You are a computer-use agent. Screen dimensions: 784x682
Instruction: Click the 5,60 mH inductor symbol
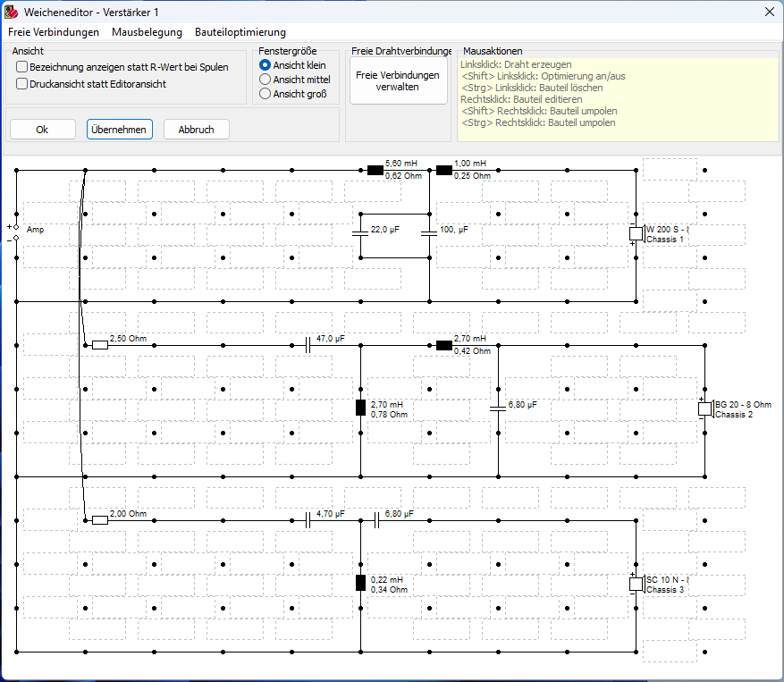(x=375, y=170)
